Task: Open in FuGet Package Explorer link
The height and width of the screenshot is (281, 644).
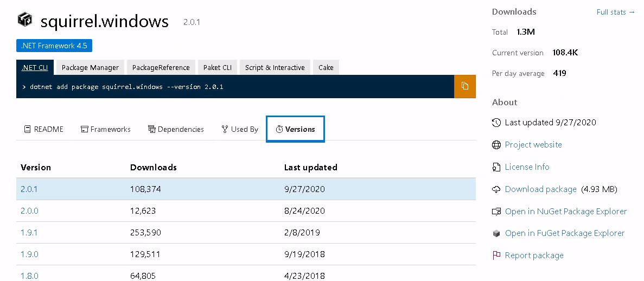Action: point(565,233)
